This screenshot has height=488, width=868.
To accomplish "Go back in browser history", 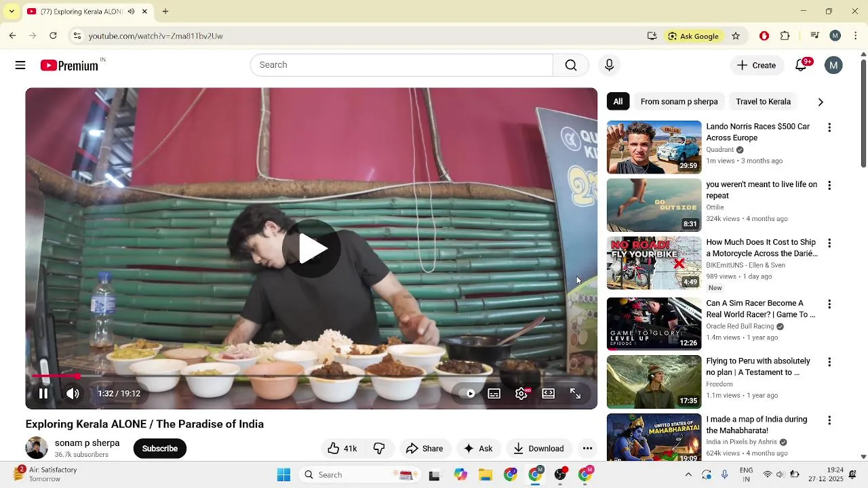I will [12, 36].
